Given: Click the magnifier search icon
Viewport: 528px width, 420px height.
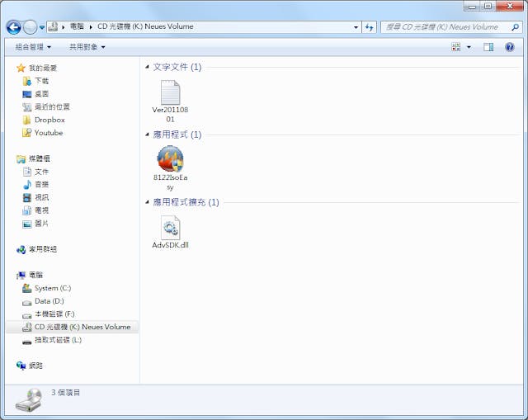Looking at the screenshot, I should pyautogui.click(x=515, y=27).
